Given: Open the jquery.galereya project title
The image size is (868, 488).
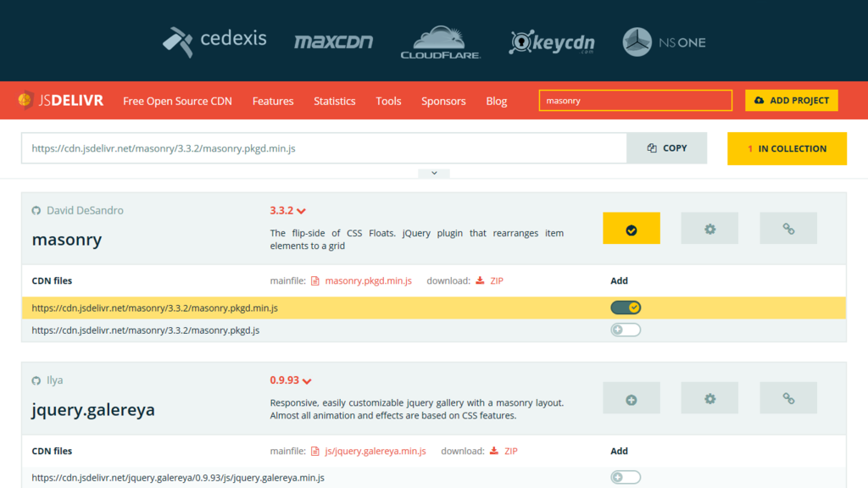Looking at the screenshot, I should click(93, 409).
